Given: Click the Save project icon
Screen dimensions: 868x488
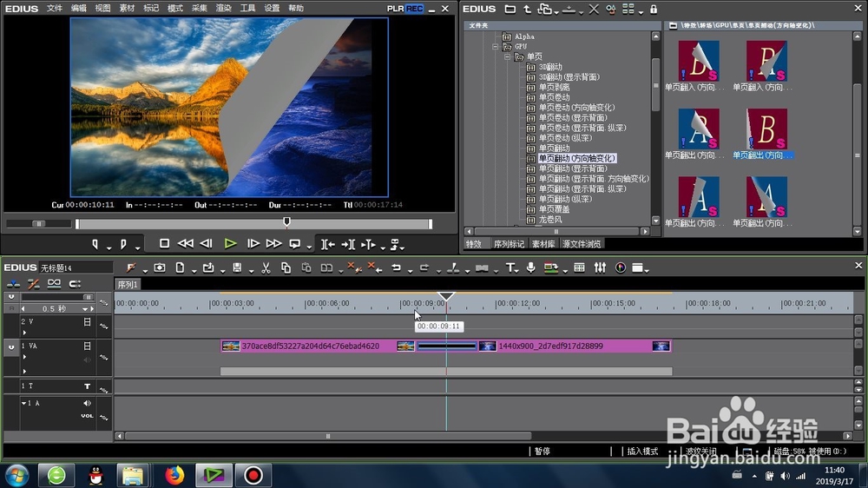Looking at the screenshot, I should [237, 268].
